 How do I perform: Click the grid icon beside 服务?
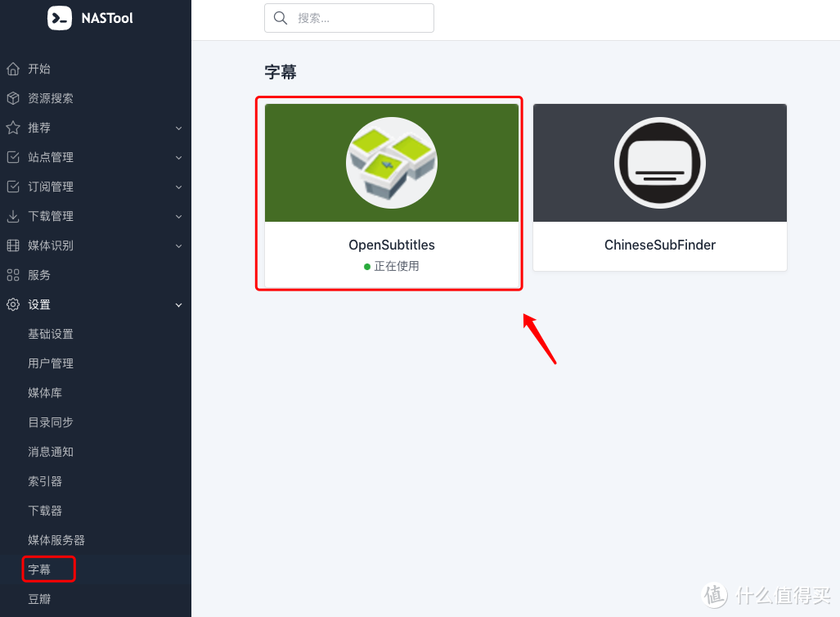pyautogui.click(x=13, y=275)
